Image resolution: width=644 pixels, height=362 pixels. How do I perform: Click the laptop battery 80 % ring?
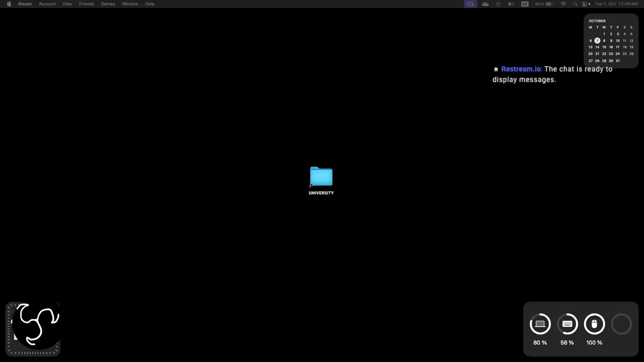[x=540, y=324]
